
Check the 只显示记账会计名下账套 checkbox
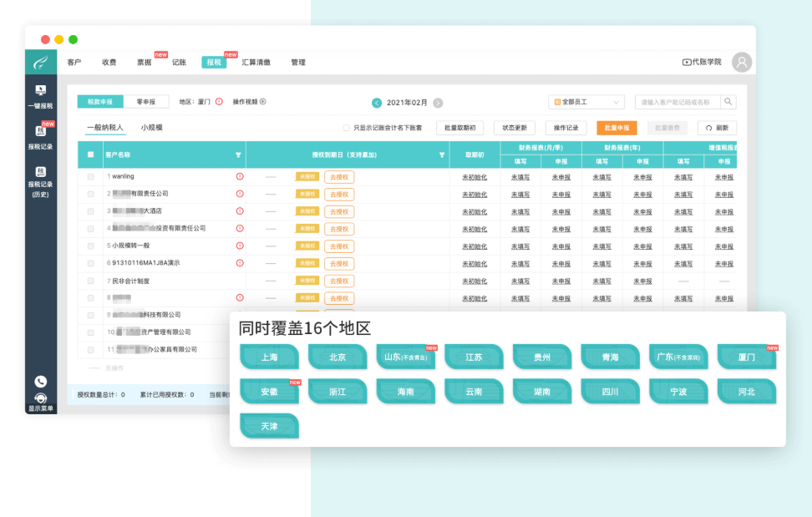[346, 128]
